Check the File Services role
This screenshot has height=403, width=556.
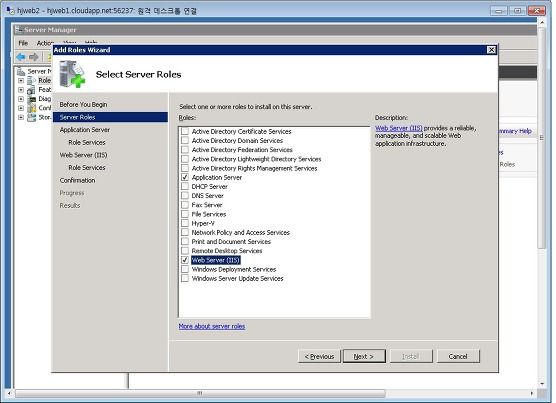(x=185, y=214)
